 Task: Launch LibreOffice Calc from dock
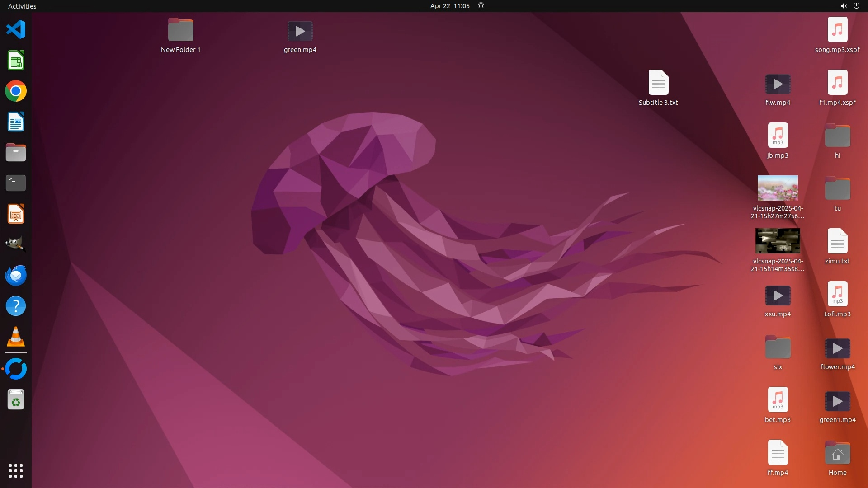[16, 61]
